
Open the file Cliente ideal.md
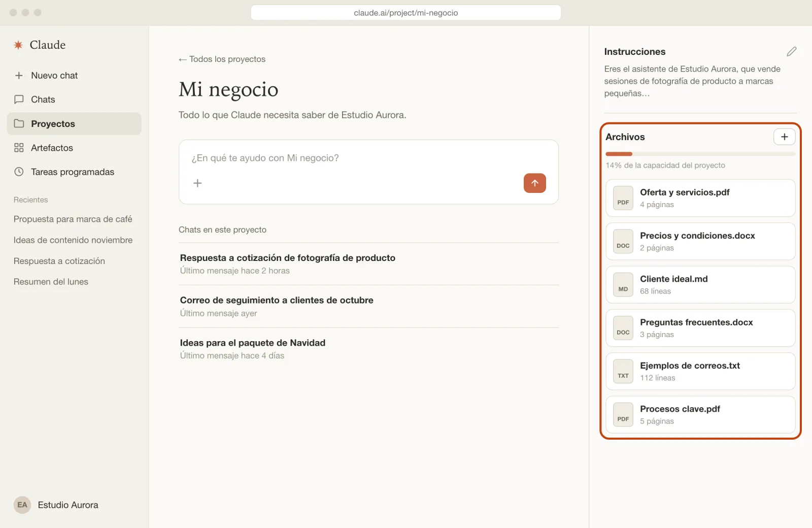point(700,285)
